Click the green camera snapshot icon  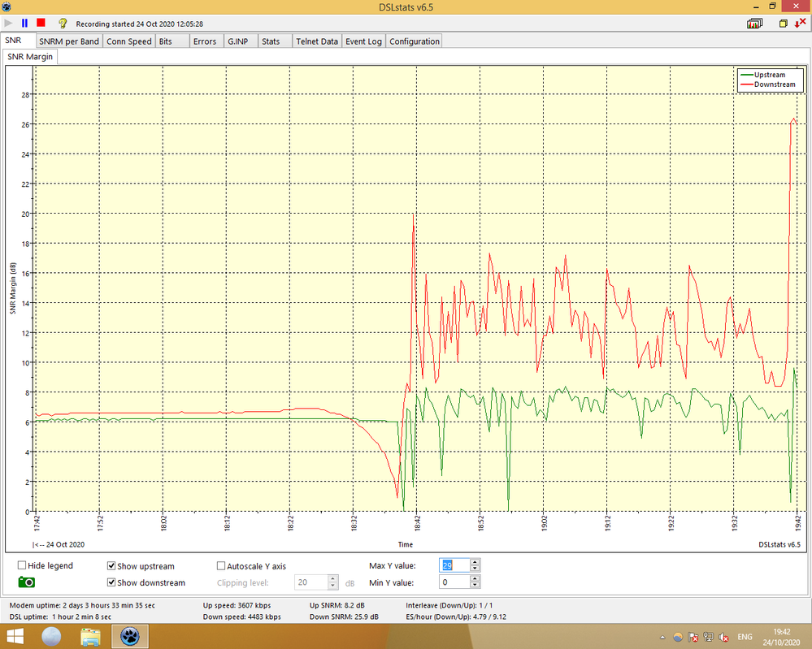pos(27,582)
